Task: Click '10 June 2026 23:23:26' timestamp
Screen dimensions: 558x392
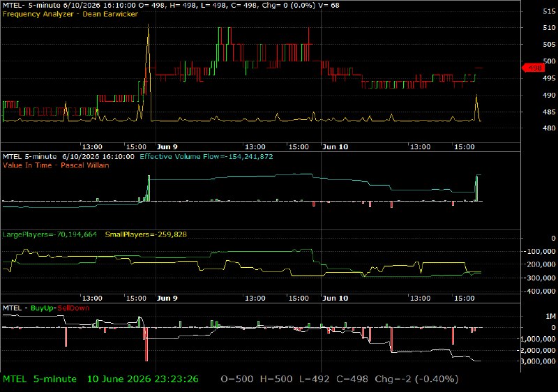Action: pyautogui.click(x=143, y=379)
